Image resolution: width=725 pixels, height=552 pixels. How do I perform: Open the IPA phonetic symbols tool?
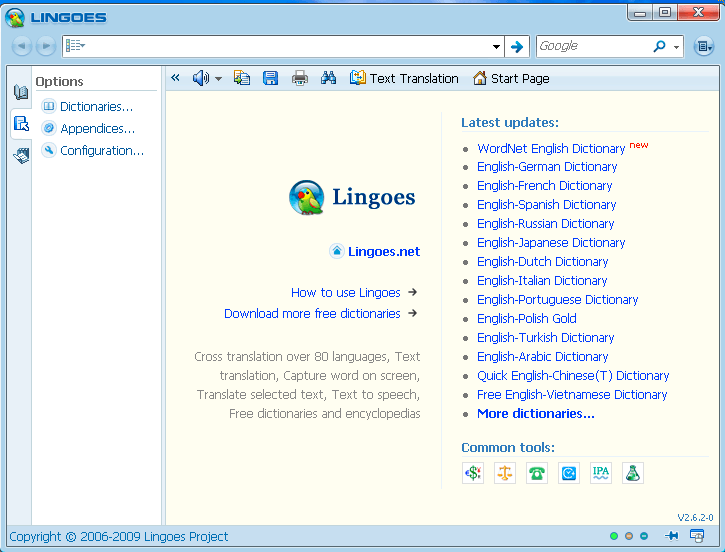(x=601, y=473)
